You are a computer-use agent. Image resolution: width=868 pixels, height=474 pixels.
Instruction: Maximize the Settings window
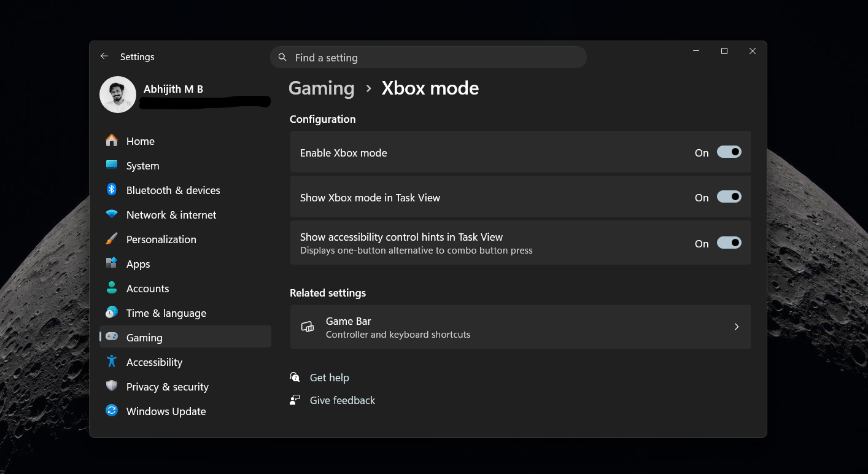click(x=724, y=51)
